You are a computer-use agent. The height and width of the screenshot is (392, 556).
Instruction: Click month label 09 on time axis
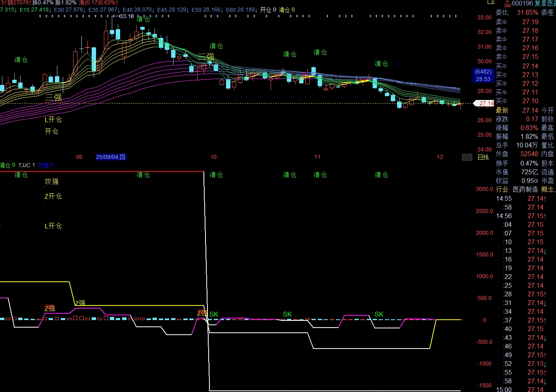click(x=79, y=157)
